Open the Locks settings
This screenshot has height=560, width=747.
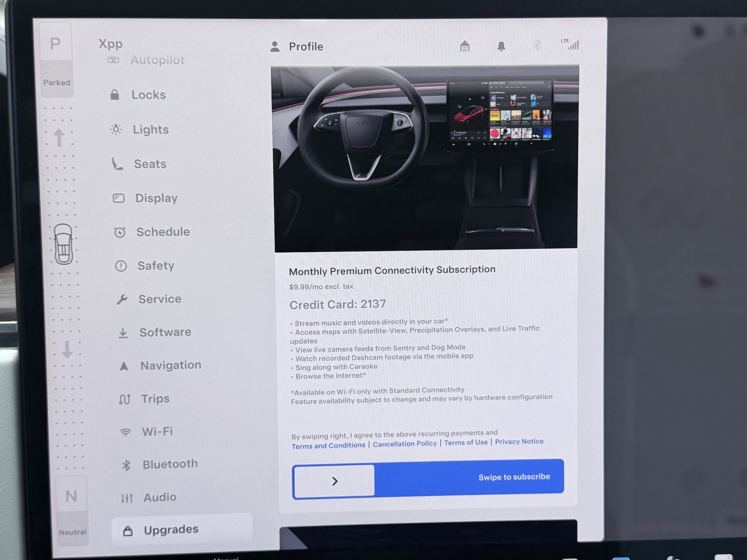[148, 95]
